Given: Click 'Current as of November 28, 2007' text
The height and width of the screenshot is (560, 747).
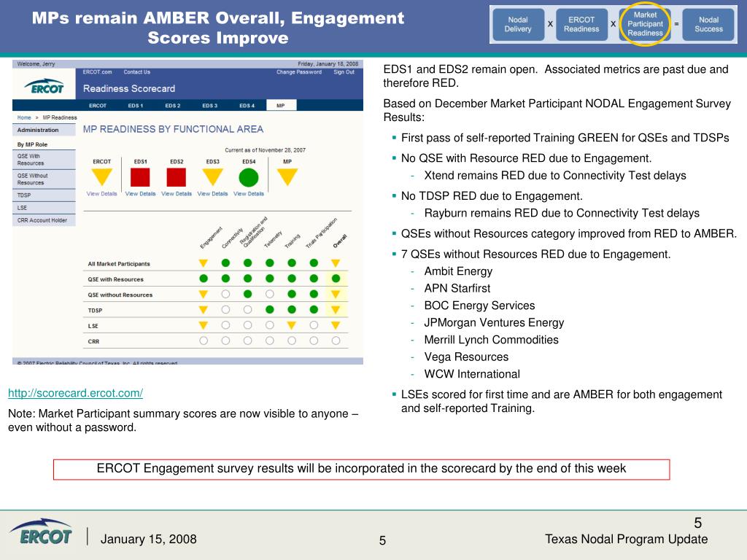Looking at the screenshot, I should pyautogui.click(x=265, y=150).
